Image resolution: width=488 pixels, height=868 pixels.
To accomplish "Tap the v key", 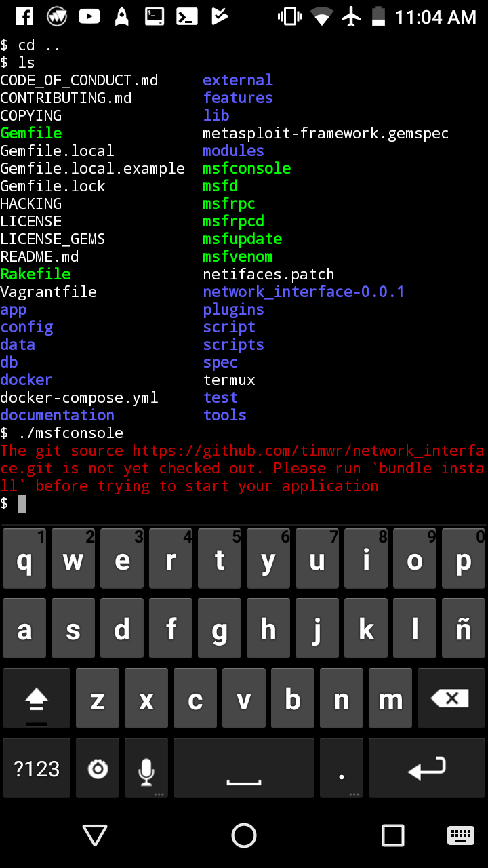I will (x=244, y=698).
